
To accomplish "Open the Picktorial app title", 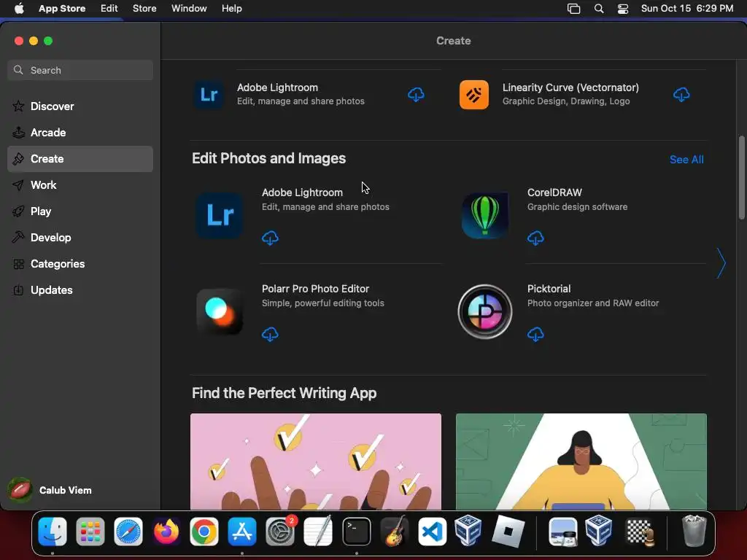I will [x=549, y=289].
